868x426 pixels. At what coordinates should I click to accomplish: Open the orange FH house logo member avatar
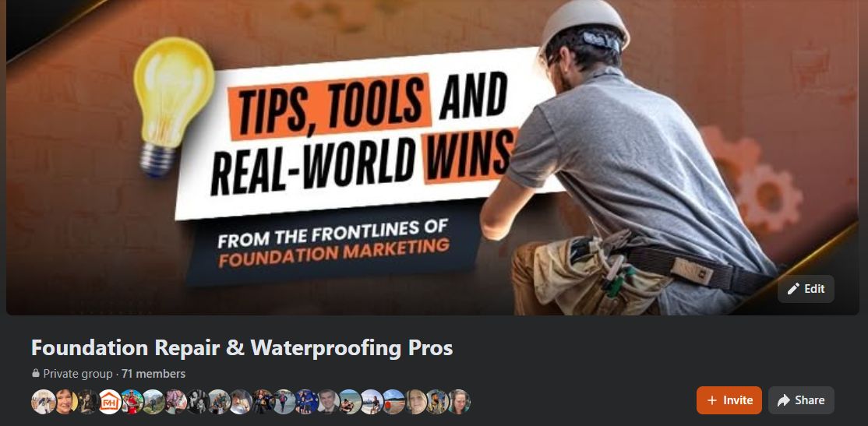(x=109, y=402)
